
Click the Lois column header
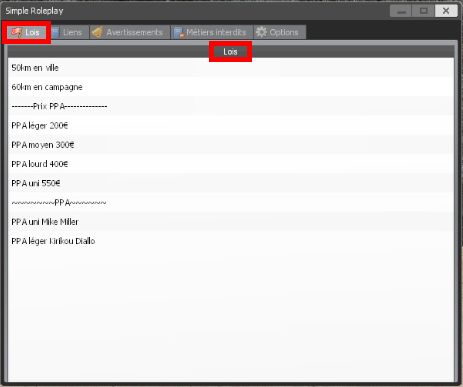pos(231,52)
